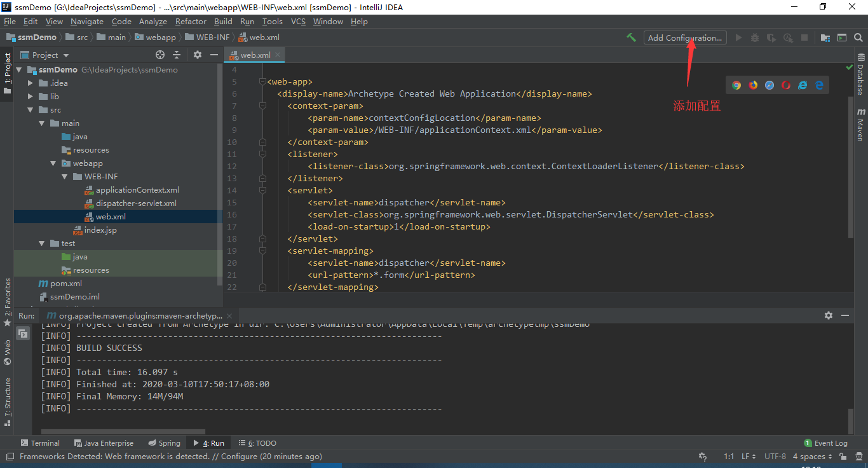868x468 pixels.
Task: Collapse the test folder arrow
Action: [x=42, y=244]
